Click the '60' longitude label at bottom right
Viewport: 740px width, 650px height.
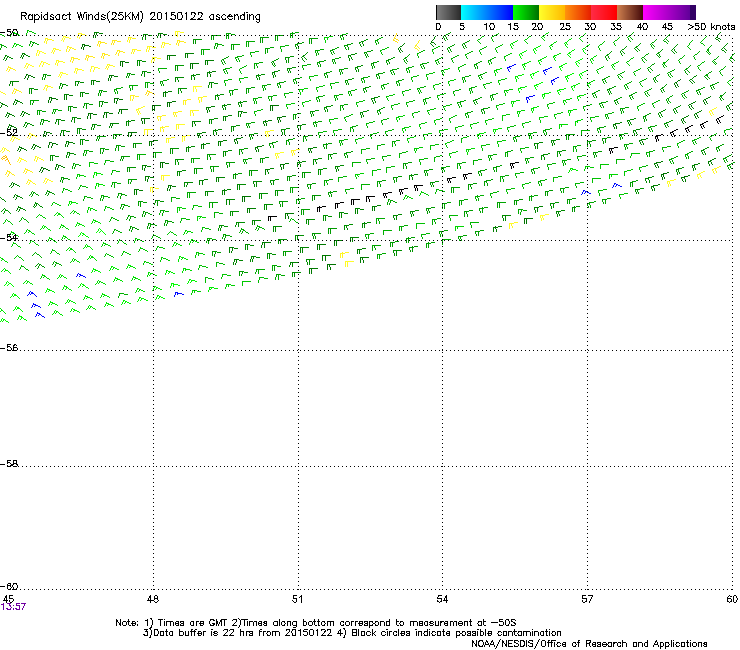point(732,599)
